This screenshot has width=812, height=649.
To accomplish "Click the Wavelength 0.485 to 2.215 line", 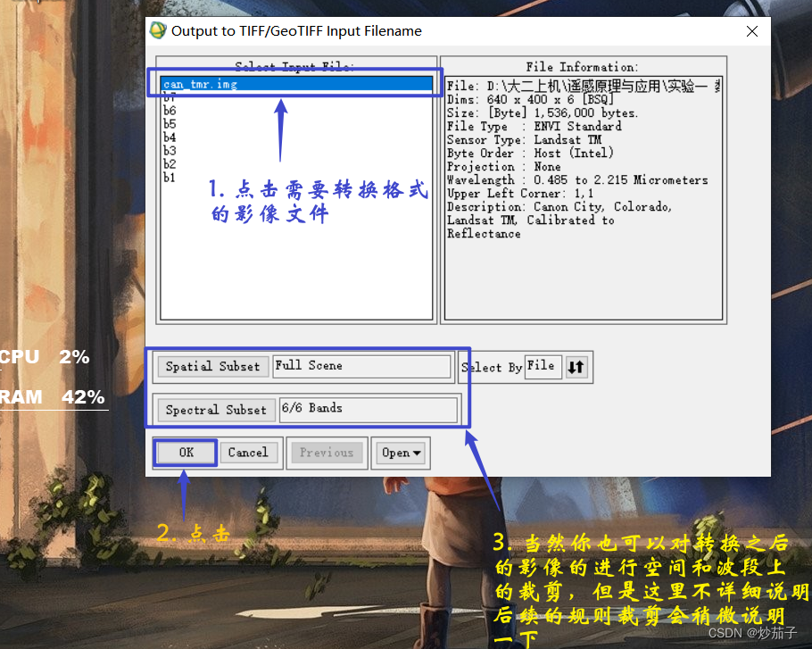I will click(577, 180).
